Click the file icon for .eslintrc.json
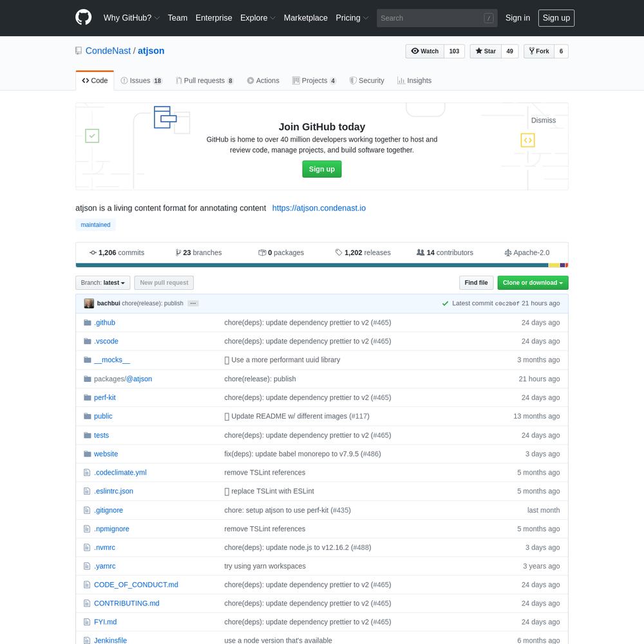Image resolution: width=644 pixels, height=644 pixels. (87, 491)
